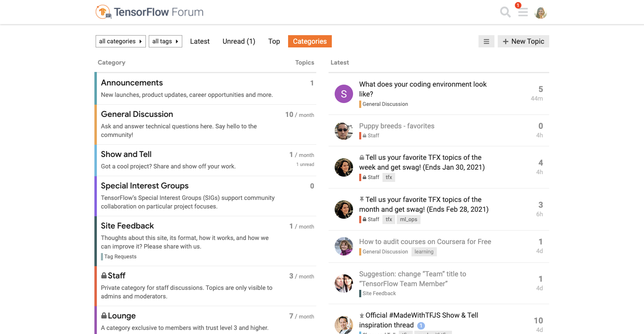Image resolution: width=644 pixels, height=334 pixels.
Task: Open topic TFX topics of the week
Action: point(422,162)
